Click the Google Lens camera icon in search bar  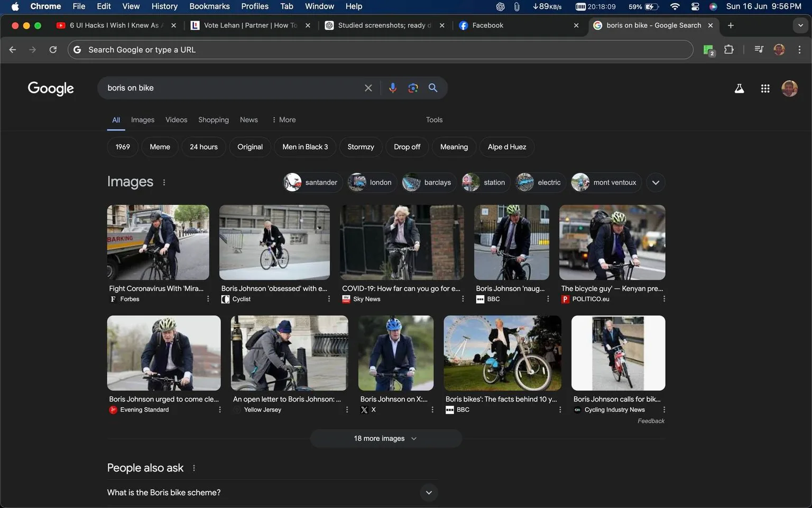point(413,88)
